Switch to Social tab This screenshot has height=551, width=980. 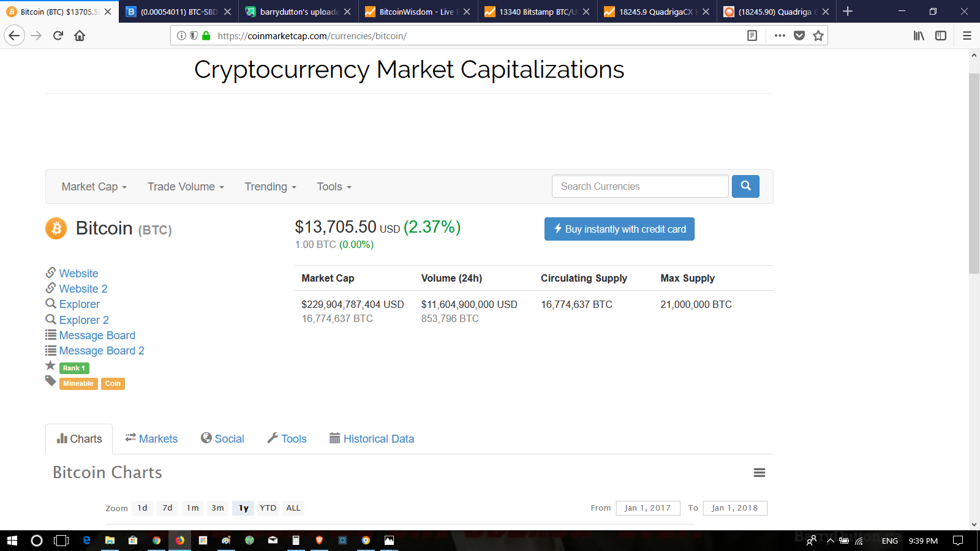click(222, 439)
